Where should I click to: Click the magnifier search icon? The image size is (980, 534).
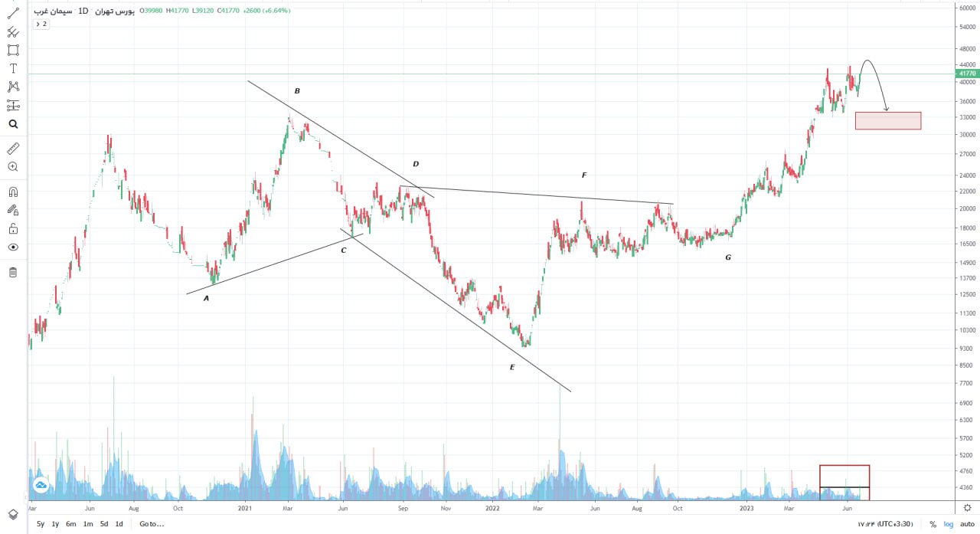click(x=13, y=124)
